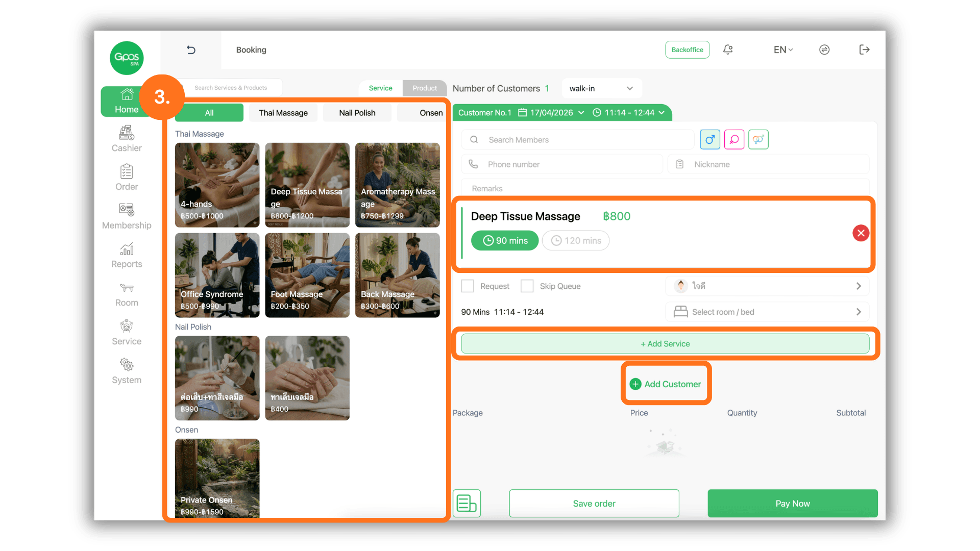This screenshot has height=551, width=980.
Task: Expand the Select room / bed row
Action: point(767,312)
